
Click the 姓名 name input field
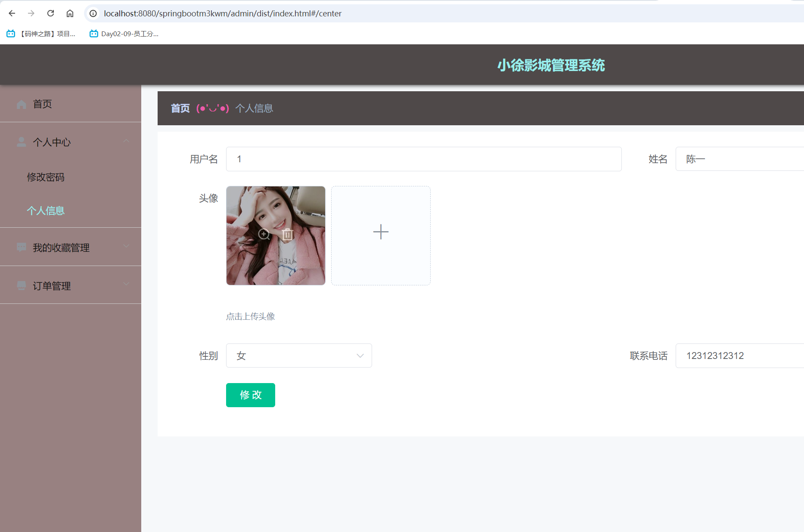(739, 159)
